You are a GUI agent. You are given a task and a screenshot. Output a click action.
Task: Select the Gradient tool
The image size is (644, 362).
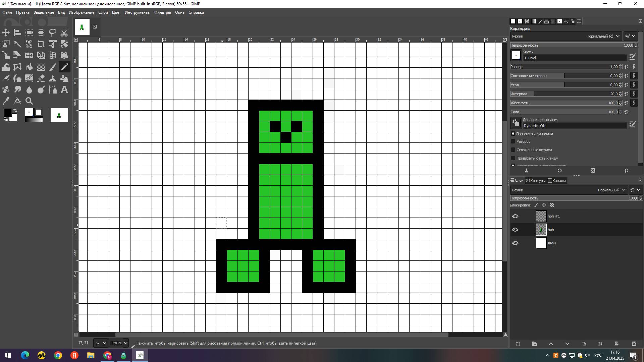41,67
